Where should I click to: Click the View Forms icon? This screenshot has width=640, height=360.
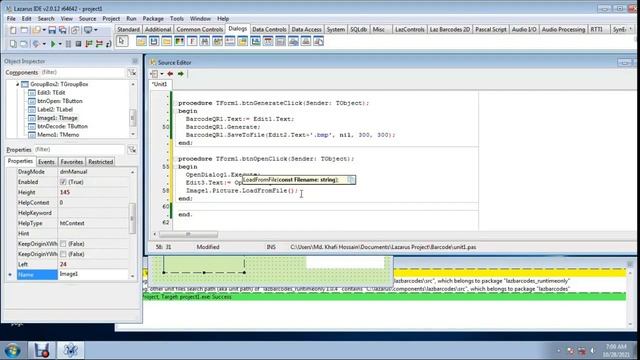click(24, 44)
